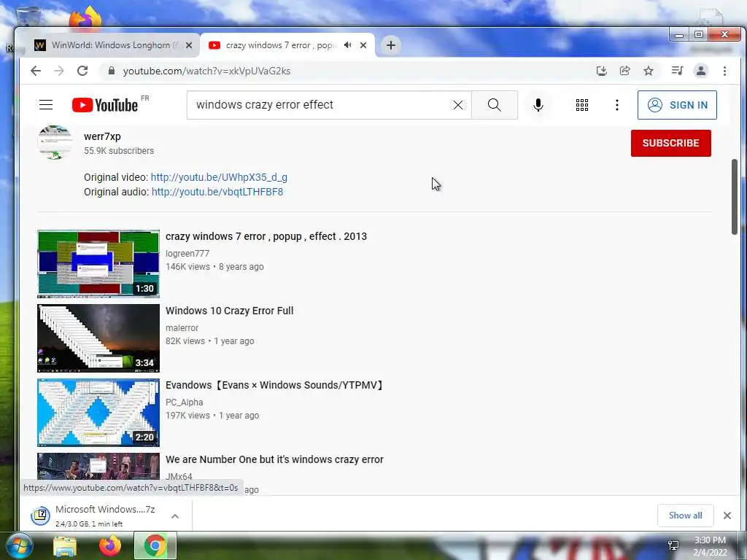The image size is (747, 560).
Task: Click the werr7xp channel avatar
Action: 55,142
